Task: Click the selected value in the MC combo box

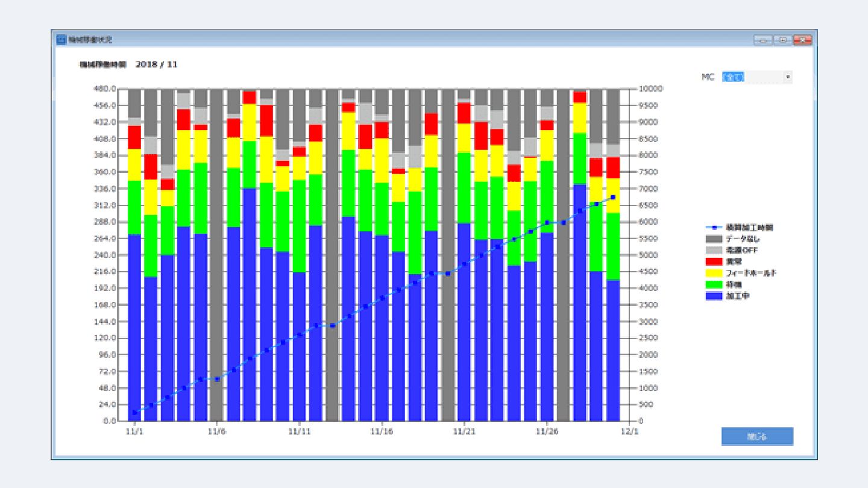Action: click(x=734, y=77)
